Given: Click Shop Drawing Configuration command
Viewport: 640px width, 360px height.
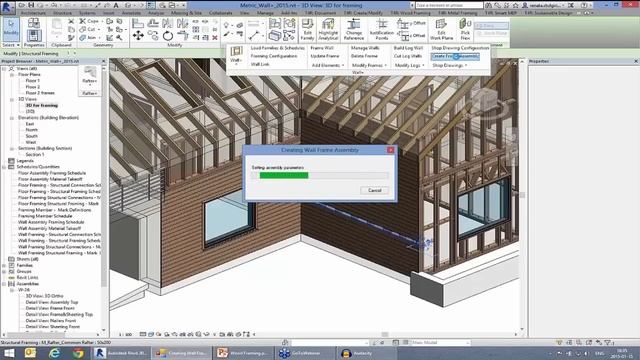Looking at the screenshot, I should [460, 48].
